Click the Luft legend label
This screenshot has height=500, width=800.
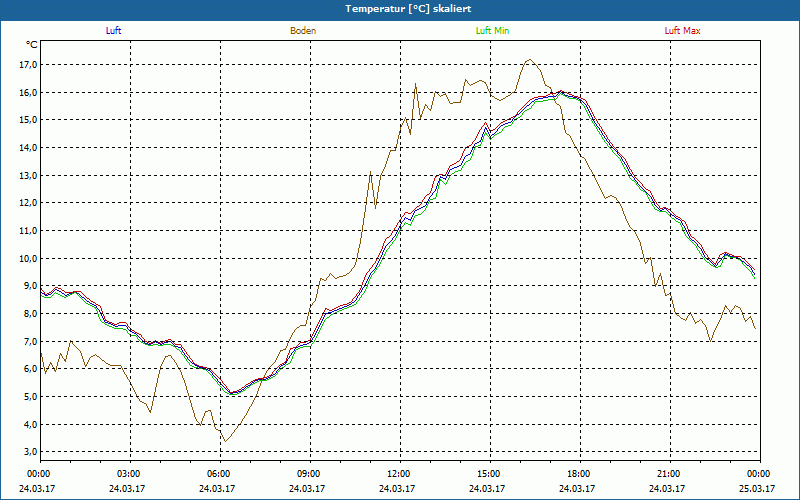click(113, 31)
